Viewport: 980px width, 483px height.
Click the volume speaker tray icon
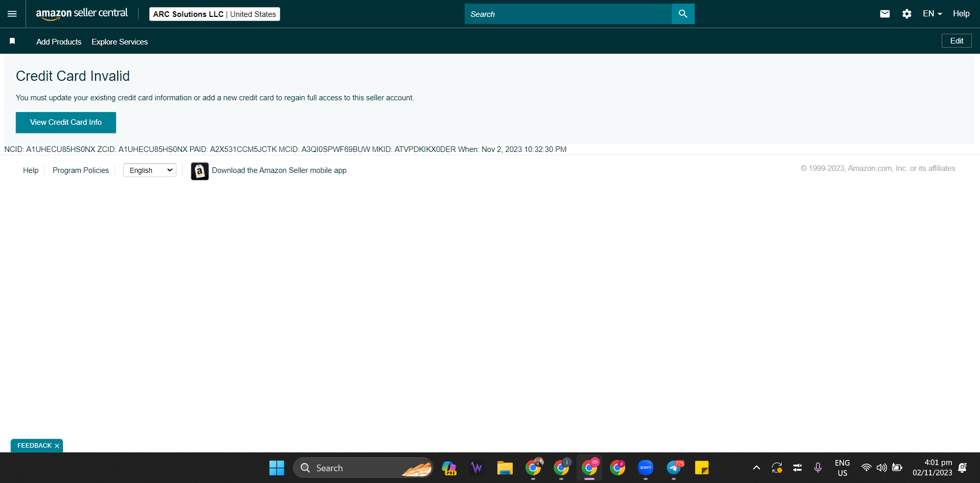[x=882, y=468]
